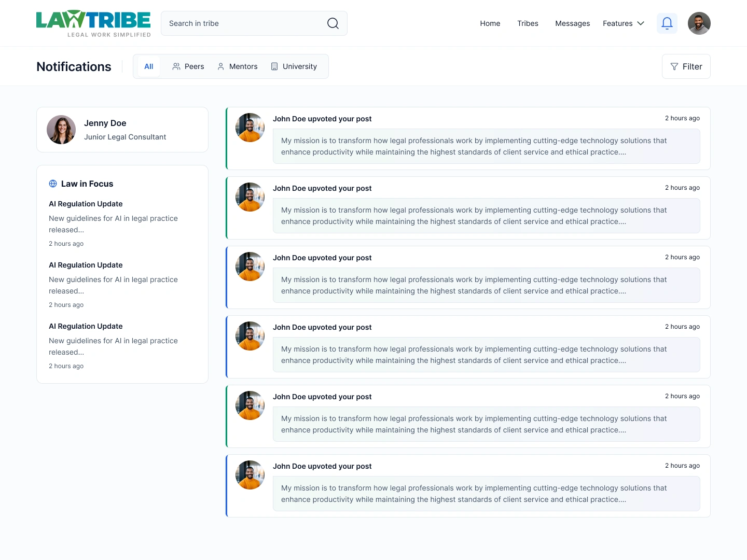The image size is (747, 560).
Task: Open second 'John Doe upvoted your post' title
Action: [322, 188]
